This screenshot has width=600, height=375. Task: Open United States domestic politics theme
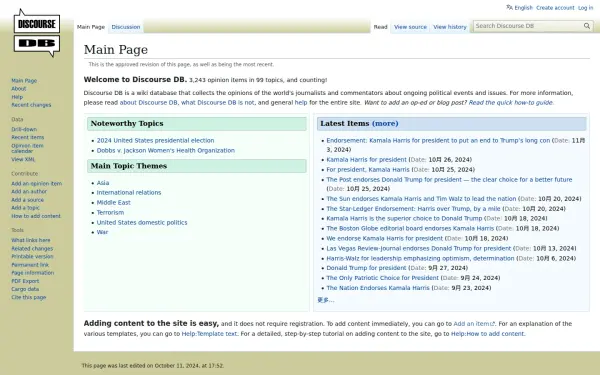coord(142,222)
